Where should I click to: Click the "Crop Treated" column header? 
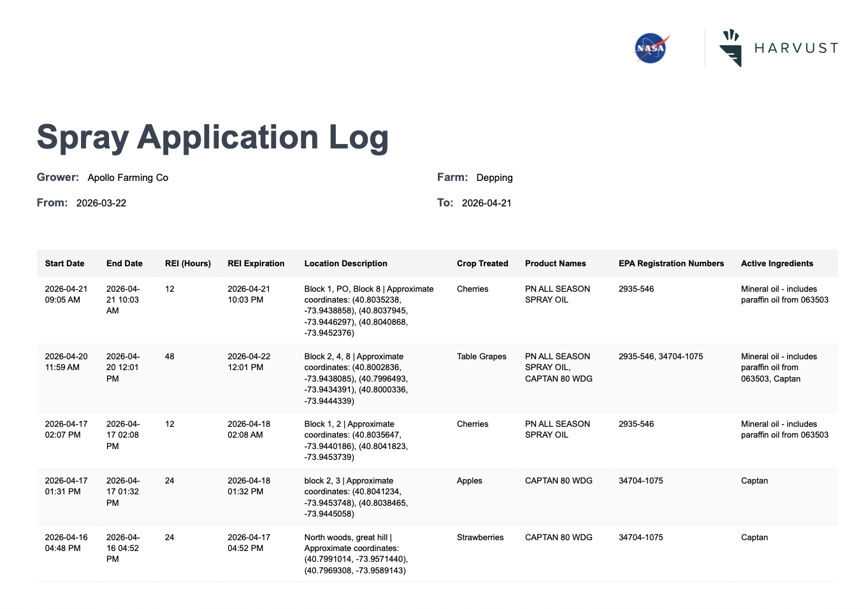tap(482, 263)
